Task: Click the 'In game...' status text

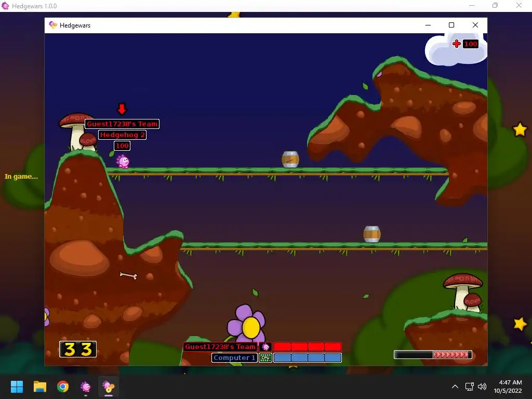Action: click(21, 177)
